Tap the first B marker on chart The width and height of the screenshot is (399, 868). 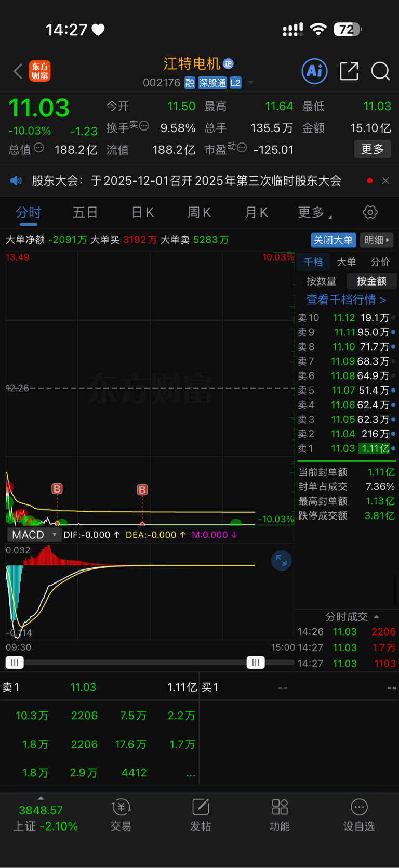pyautogui.click(x=57, y=488)
